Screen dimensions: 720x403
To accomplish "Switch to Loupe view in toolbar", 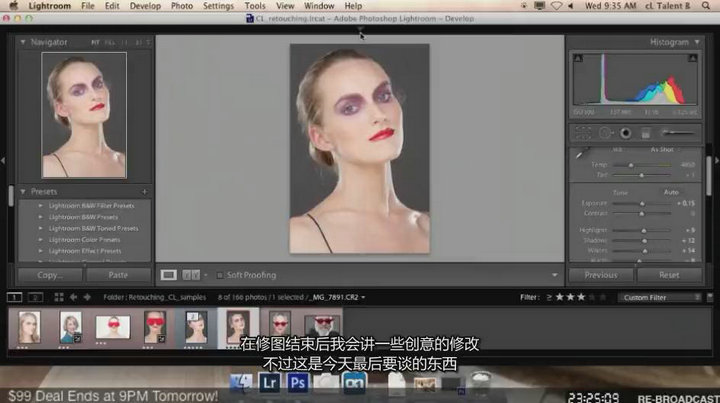I will click(169, 274).
